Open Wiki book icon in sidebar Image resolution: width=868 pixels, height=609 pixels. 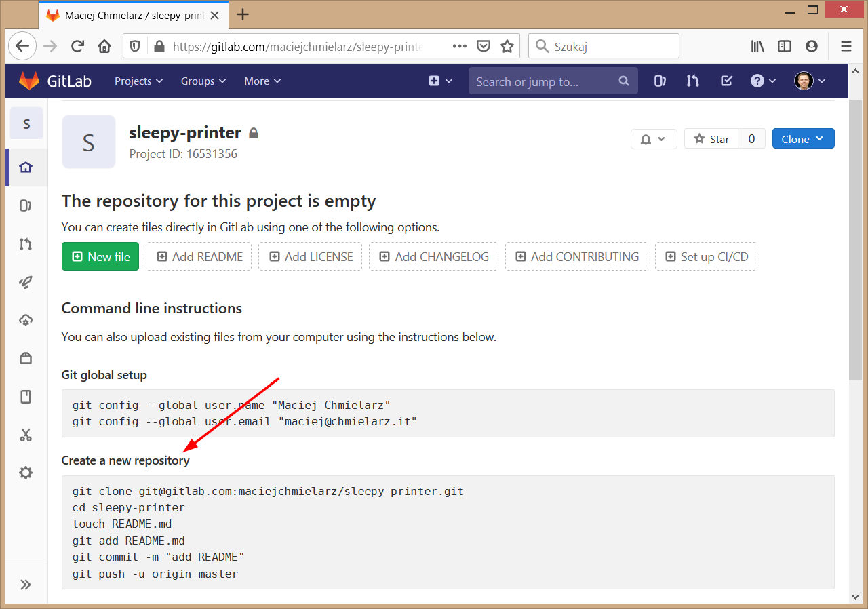pyautogui.click(x=26, y=397)
